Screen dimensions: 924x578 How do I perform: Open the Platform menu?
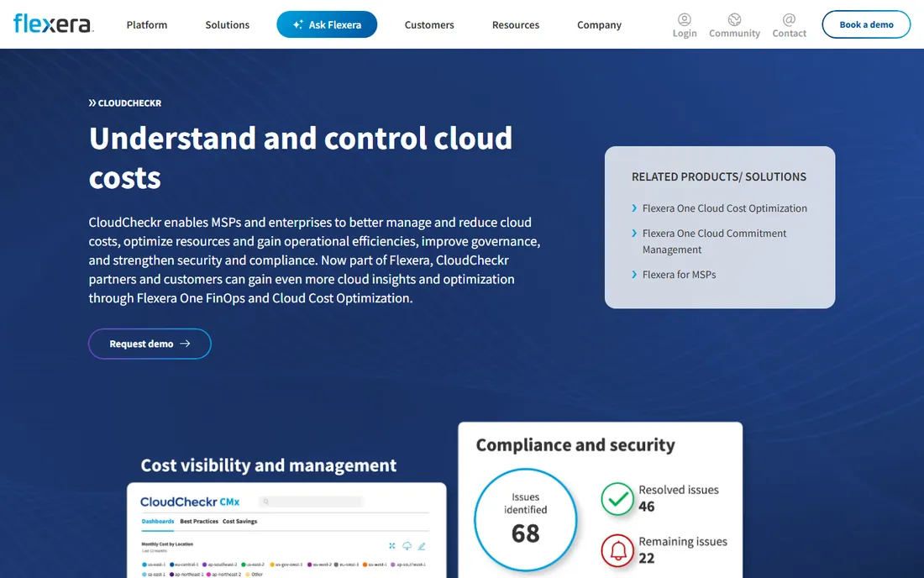click(147, 24)
